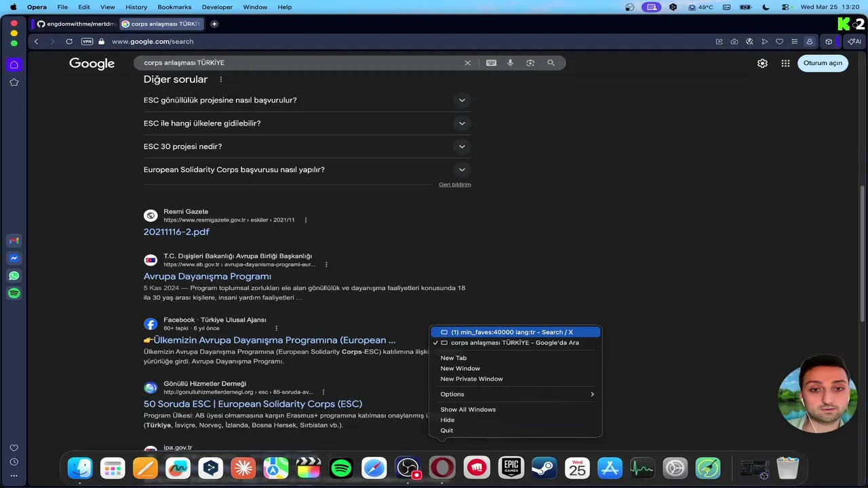Viewport: 868px width, 488px height.
Task: Open 'Avrupa Dayanışma Programı' result link
Action: point(208,277)
